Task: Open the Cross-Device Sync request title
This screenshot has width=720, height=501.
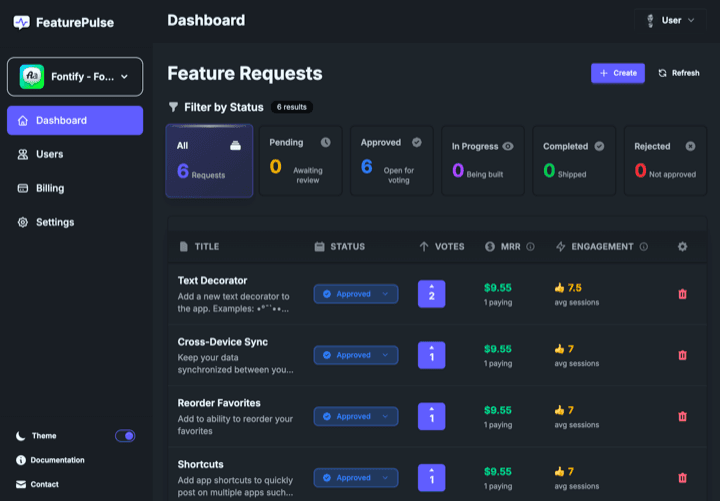Action: point(223,342)
